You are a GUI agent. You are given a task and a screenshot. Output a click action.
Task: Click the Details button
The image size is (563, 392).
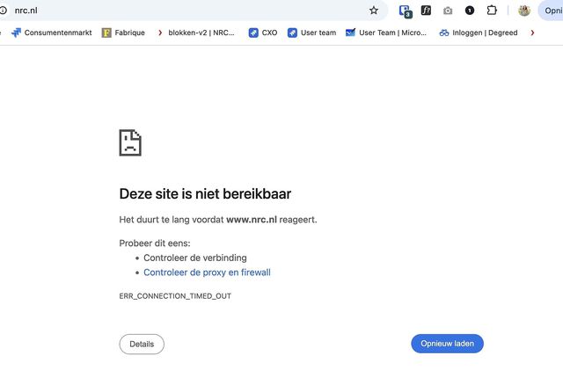coord(142,344)
